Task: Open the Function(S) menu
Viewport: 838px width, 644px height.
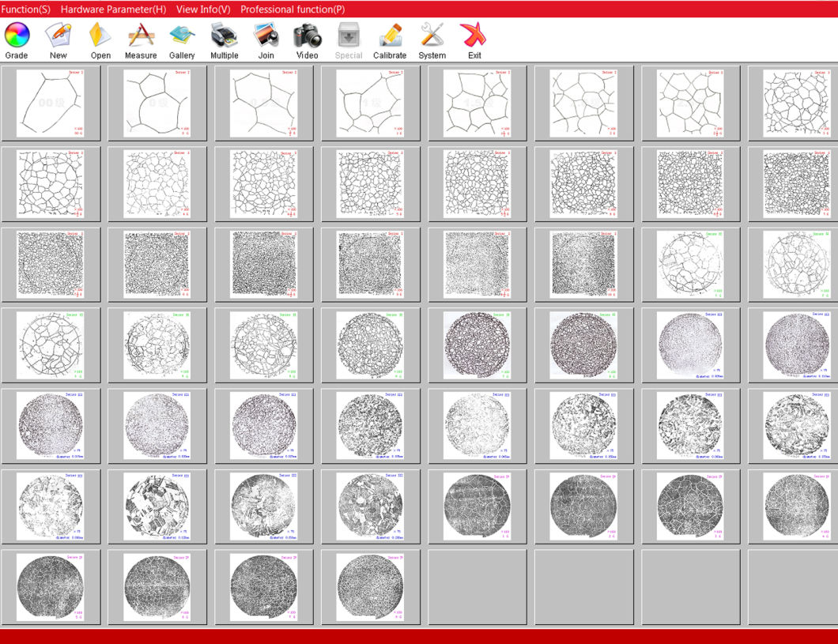Action: point(25,9)
